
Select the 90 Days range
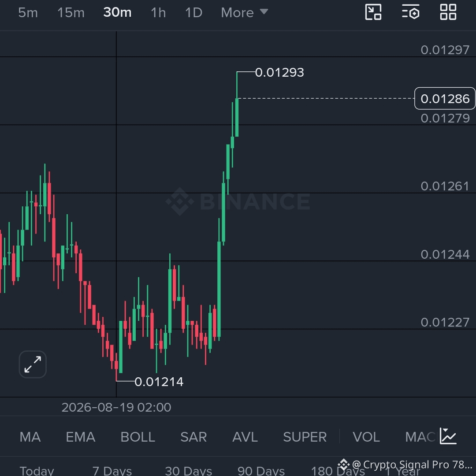[x=261, y=471]
